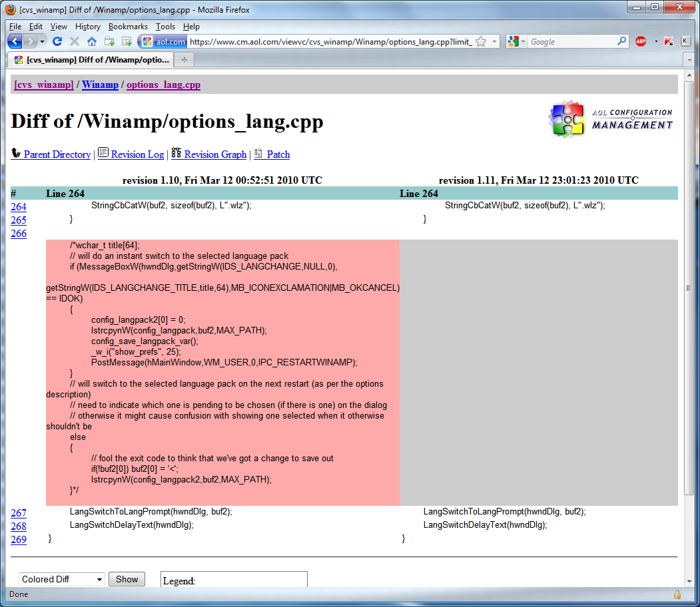Open the Patch link
Image resolution: width=700 pixels, height=607 pixels.
click(x=278, y=154)
